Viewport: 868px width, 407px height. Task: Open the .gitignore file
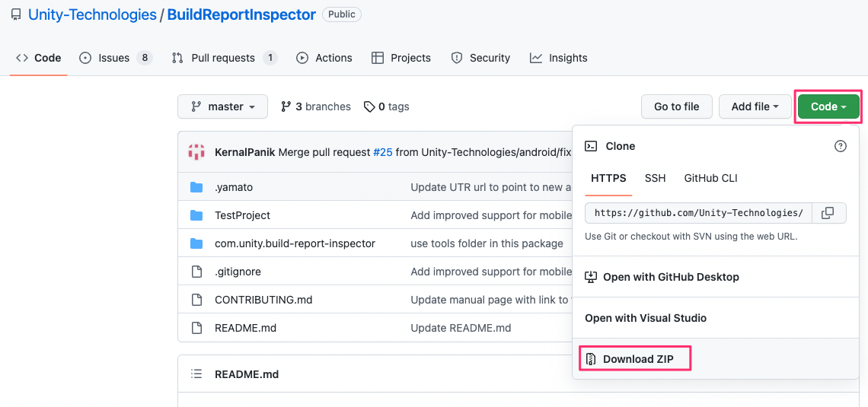[x=238, y=272]
